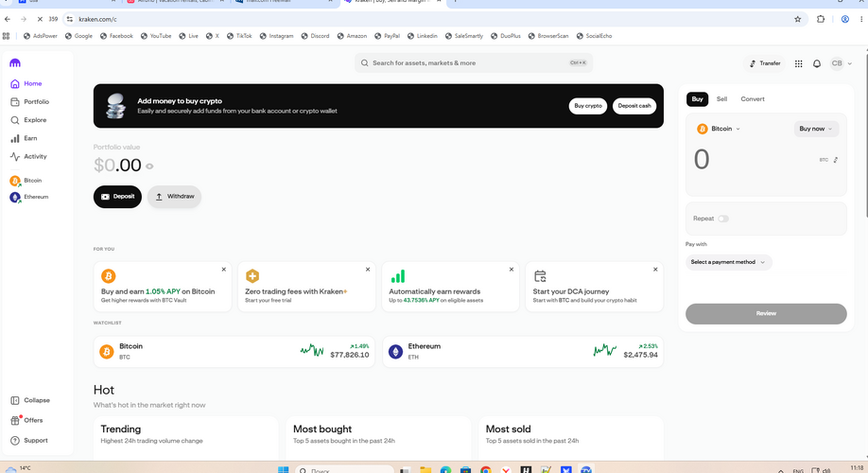Image resolution: width=868 pixels, height=473 pixels.
Task: Open Chrome from the taskbar
Action: tap(485, 469)
